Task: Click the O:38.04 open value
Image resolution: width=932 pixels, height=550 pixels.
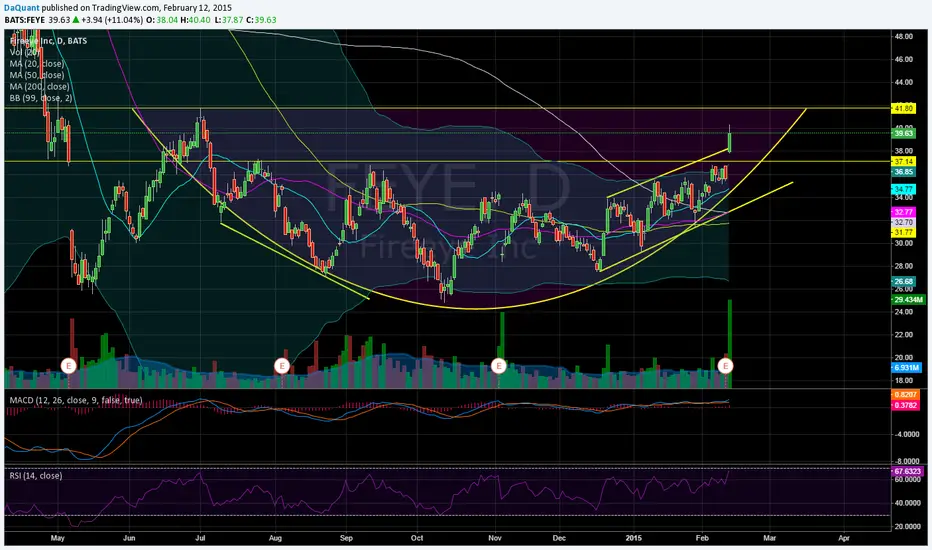Action: pos(162,20)
